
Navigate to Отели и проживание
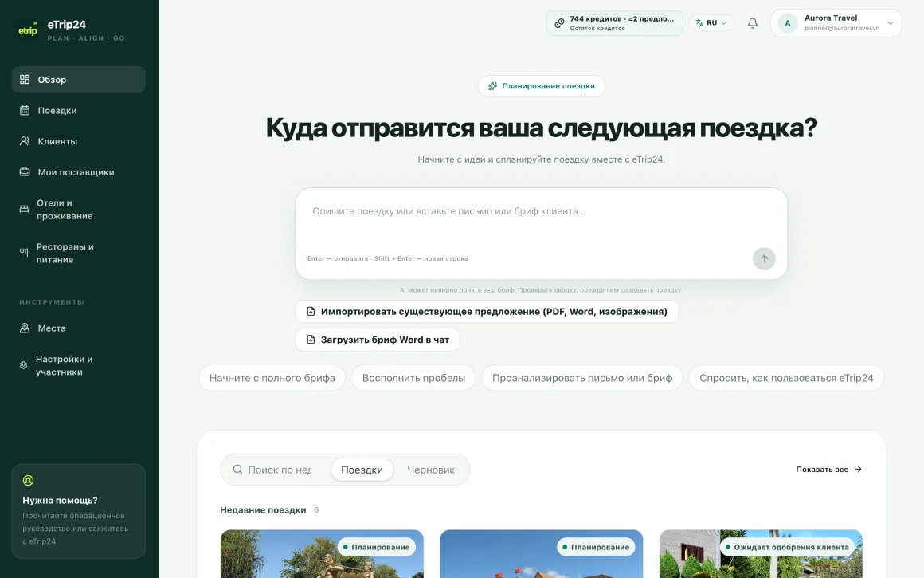78,210
